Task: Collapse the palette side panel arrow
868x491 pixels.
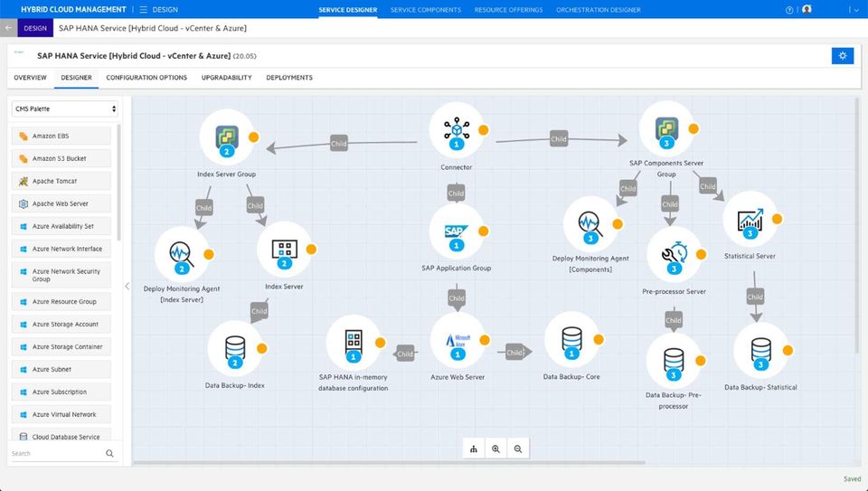Action: tap(127, 286)
